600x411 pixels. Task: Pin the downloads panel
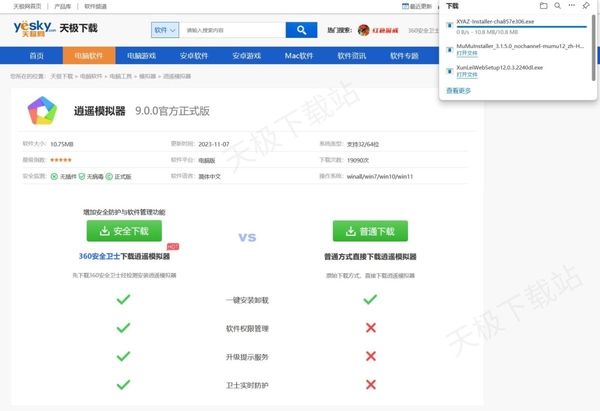(x=586, y=6)
